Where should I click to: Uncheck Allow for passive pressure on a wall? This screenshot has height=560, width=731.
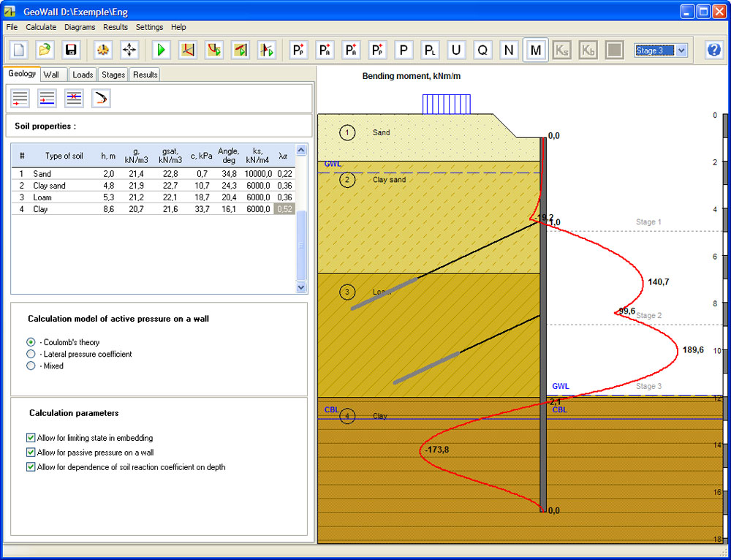point(30,453)
